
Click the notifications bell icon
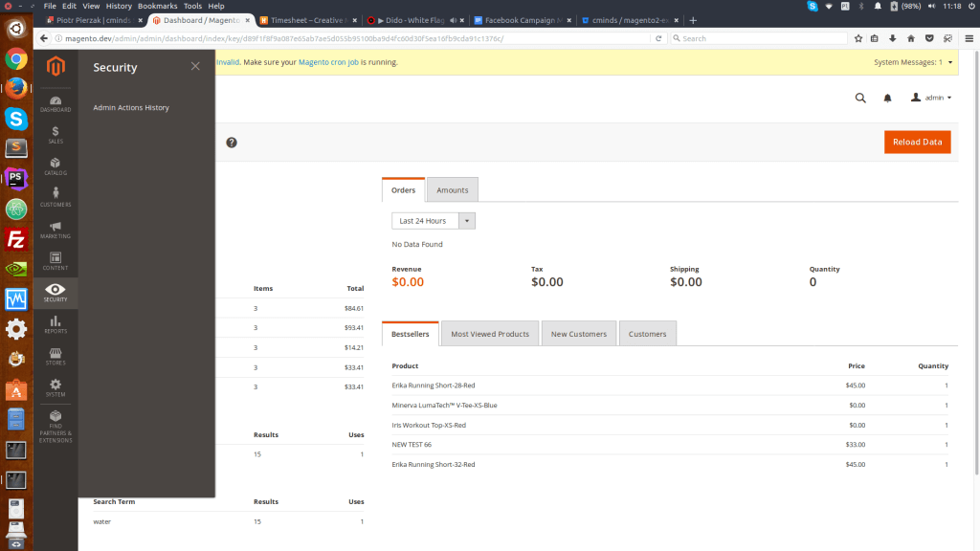[887, 98]
